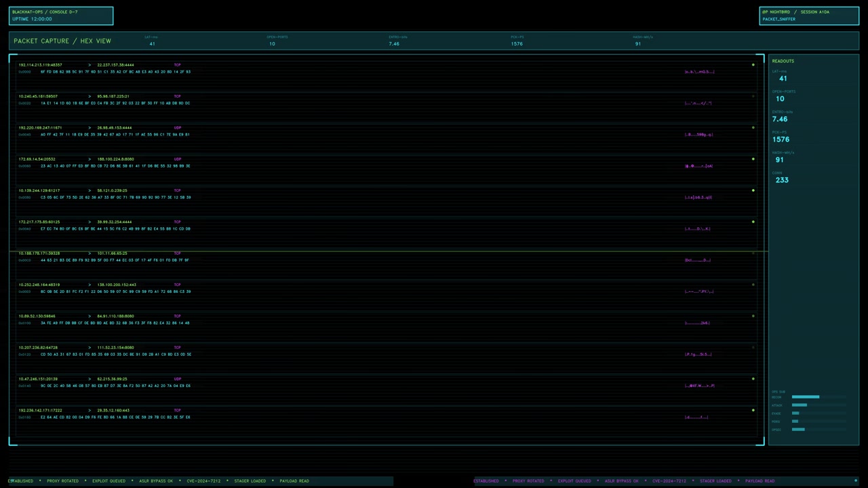Click green STAGER LOADED ticker entry
The width and height of the screenshot is (868, 488).
pos(250,481)
